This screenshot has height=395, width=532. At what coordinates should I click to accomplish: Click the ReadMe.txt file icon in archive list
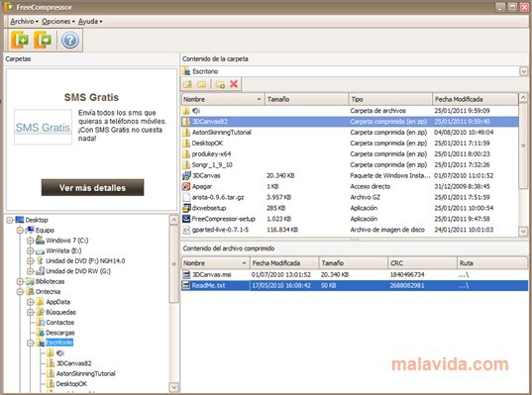[x=186, y=285]
